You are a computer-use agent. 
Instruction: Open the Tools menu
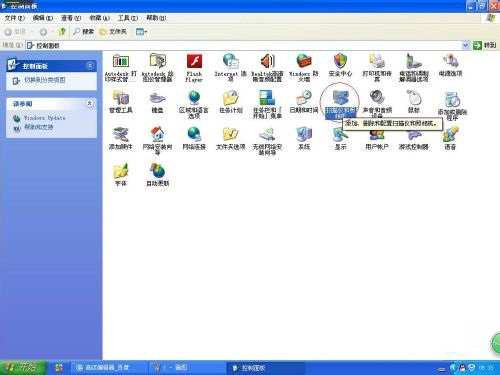pos(128,18)
